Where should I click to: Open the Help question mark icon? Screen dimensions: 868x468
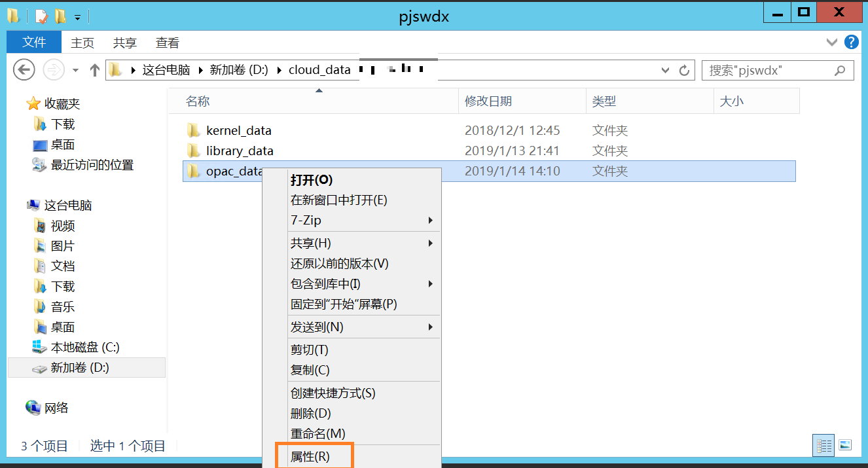851,42
